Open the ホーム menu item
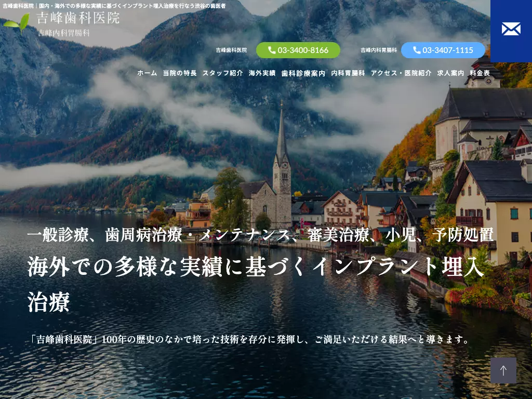The height and width of the screenshot is (399, 532). [147, 73]
